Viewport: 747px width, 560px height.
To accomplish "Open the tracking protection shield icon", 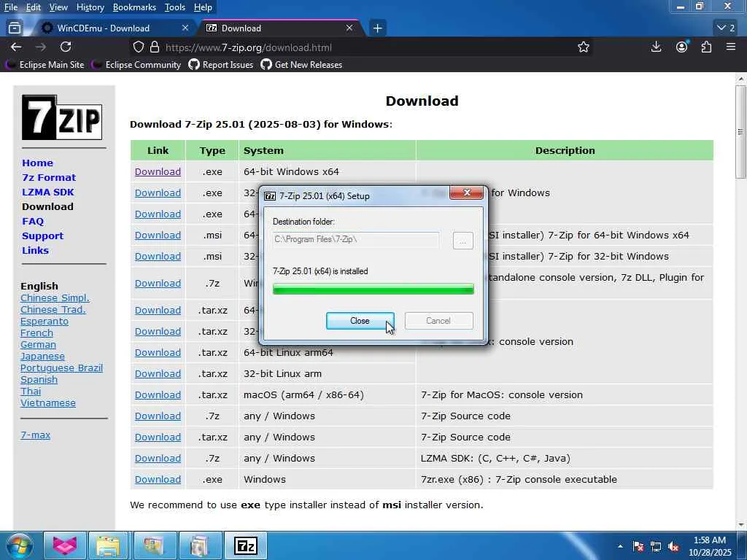I will (138, 47).
